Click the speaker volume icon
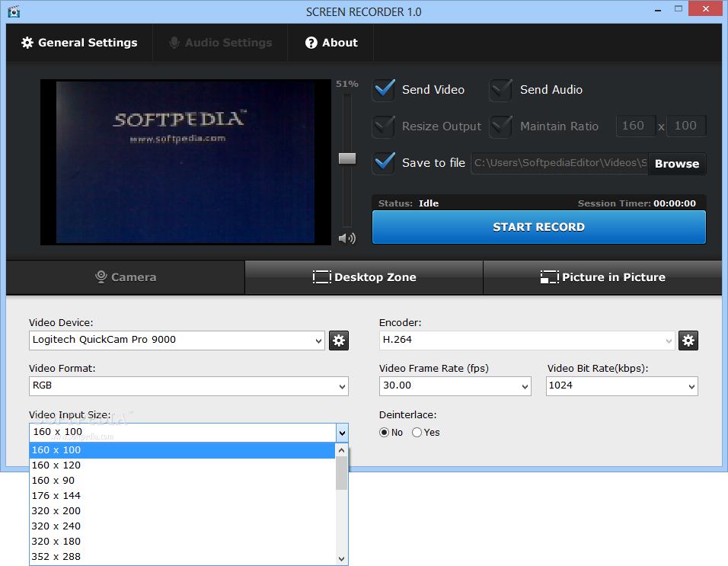The height and width of the screenshot is (566, 728). pos(346,238)
